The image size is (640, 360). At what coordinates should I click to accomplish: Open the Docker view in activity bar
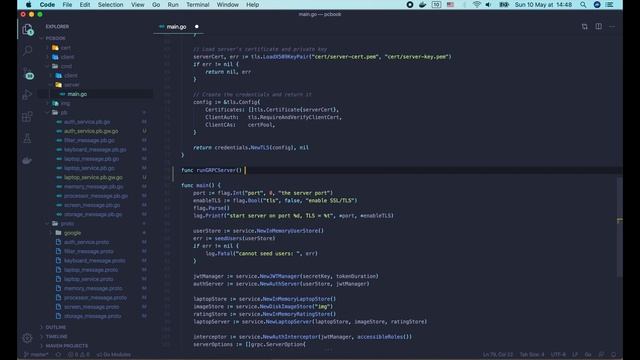click(27, 160)
